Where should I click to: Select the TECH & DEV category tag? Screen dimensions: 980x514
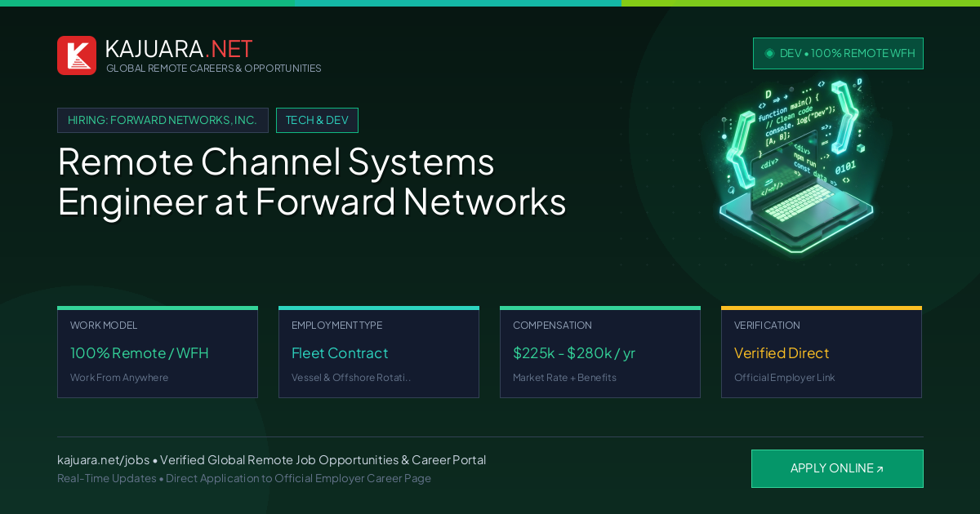tap(317, 120)
